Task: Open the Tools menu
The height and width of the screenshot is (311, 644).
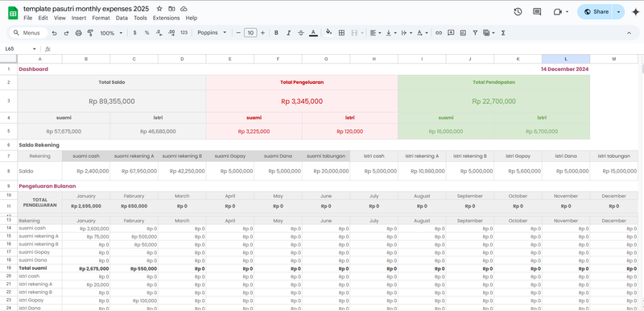Action: click(x=140, y=18)
